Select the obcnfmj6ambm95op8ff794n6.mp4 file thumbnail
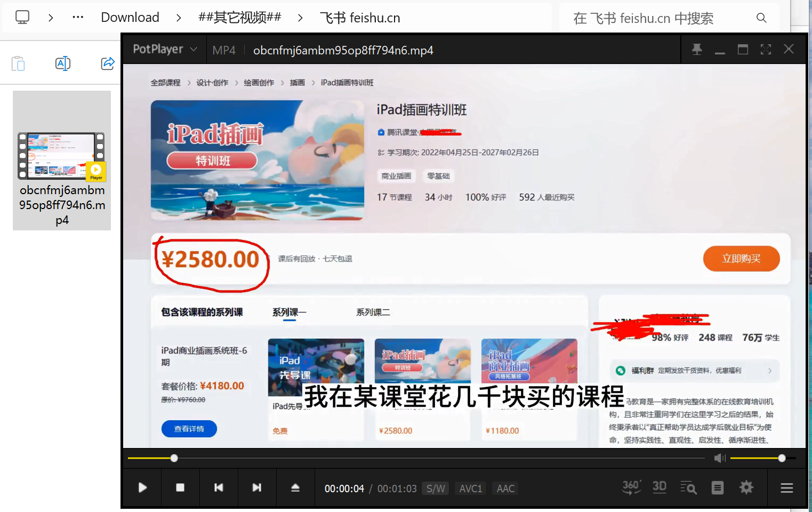 click(x=62, y=161)
